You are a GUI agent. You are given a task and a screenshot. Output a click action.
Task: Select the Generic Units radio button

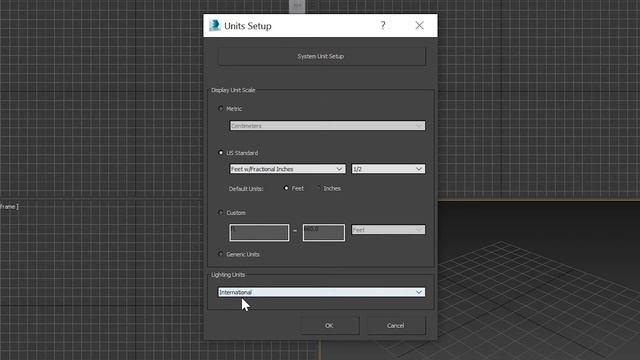[221, 254]
